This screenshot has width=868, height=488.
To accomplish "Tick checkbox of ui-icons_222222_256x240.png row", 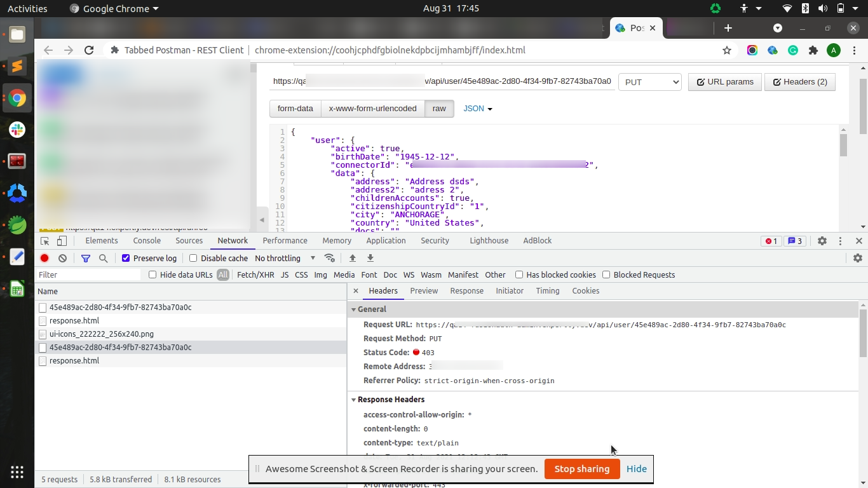I will pyautogui.click(x=43, y=334).
